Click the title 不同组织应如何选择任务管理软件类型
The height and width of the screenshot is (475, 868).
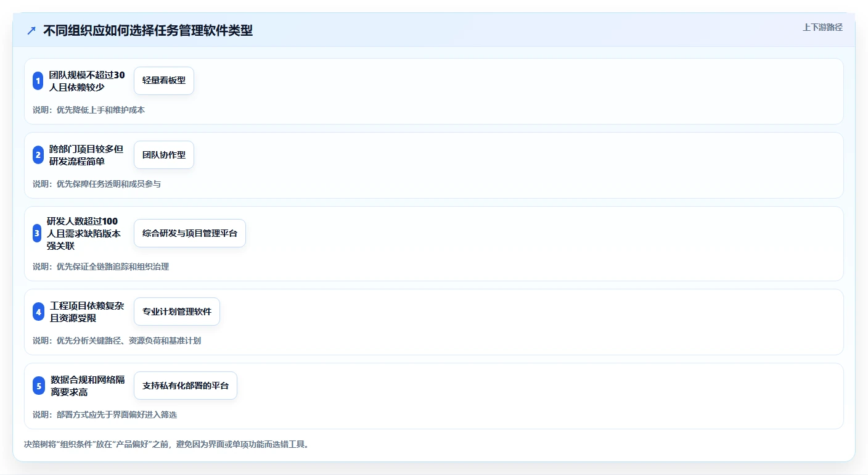click(x=148, y=30)
